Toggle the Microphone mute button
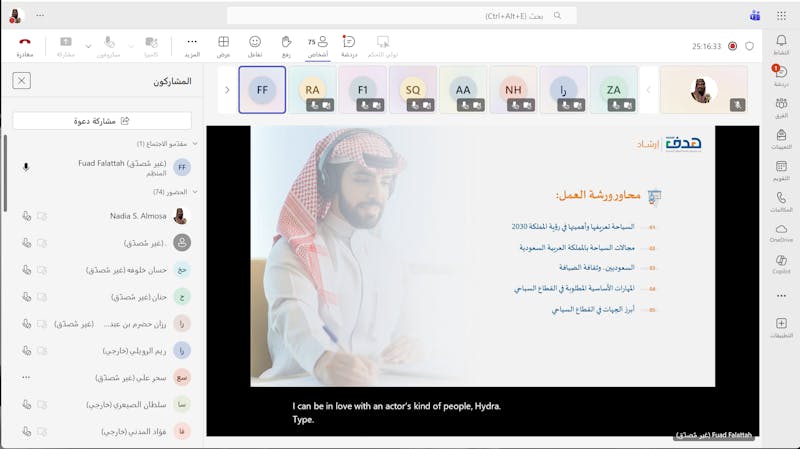This screenshot has width=800, height=449. tap(109, 46)
